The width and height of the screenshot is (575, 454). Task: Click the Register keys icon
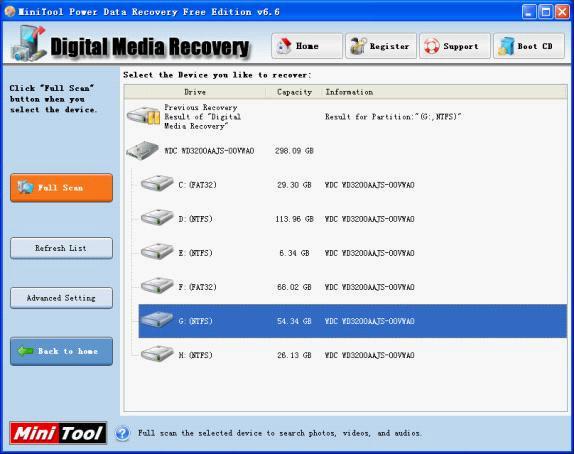pyautogui.click(x=358, y=46)
